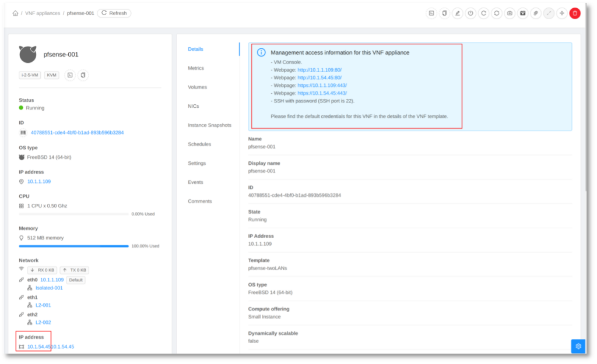Reboot instance via circular arrow icon
597x364 pixels.
[x=483, y=13]
